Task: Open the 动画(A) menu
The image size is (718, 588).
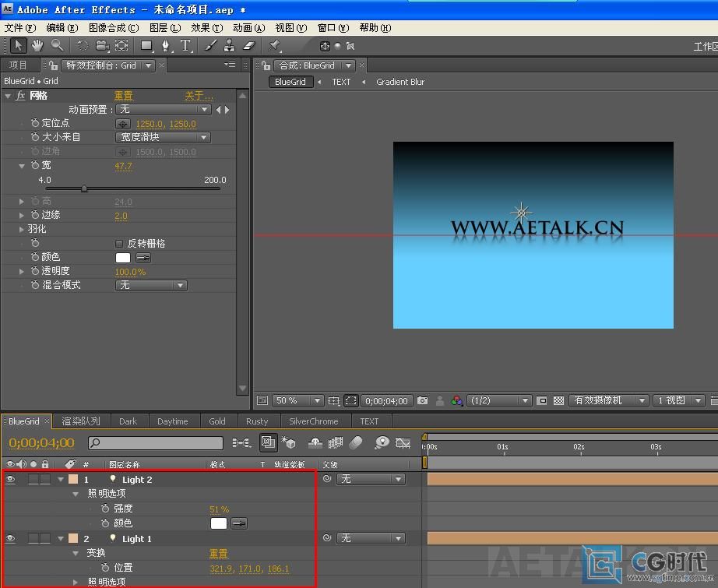Action: tap(248, 28)
